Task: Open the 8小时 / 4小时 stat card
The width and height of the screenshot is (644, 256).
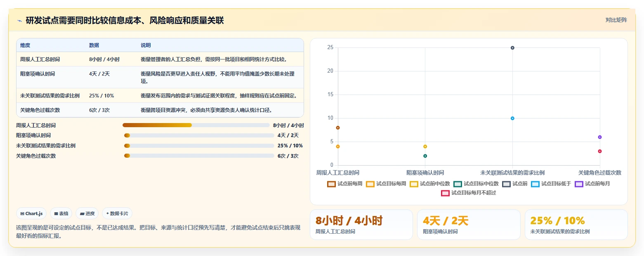Action: point(361,225)
